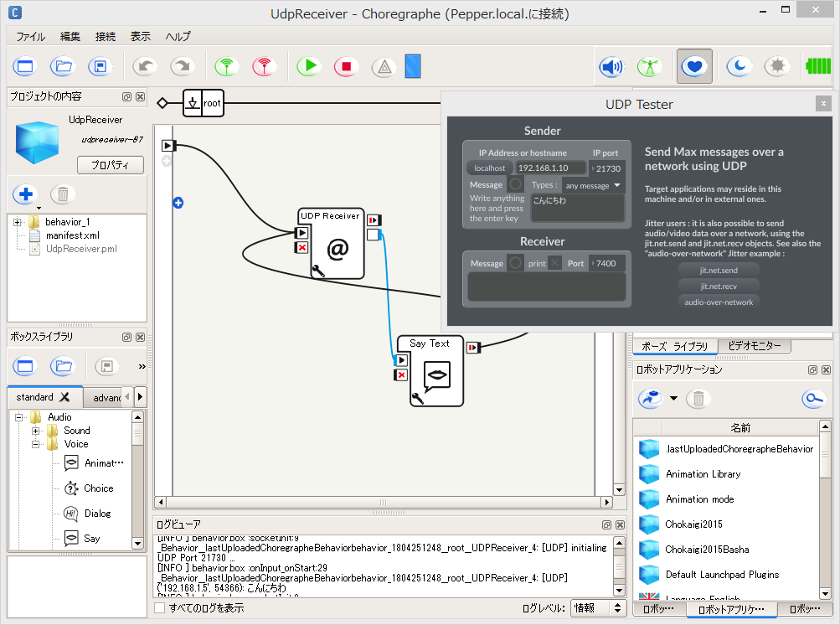The height and width of the screenshot is (625, 840).
Task: Play the behavior with green play button
Action: (309, 67)
